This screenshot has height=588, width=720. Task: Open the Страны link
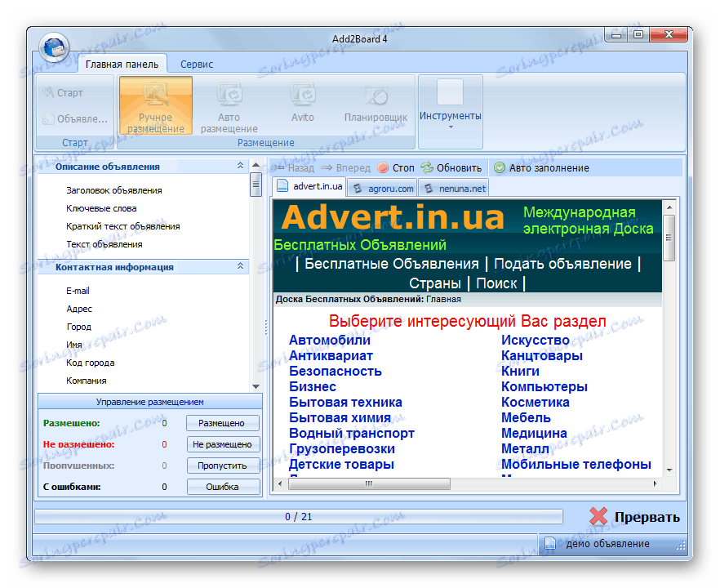pyautogui.click(x=434, y=283)
